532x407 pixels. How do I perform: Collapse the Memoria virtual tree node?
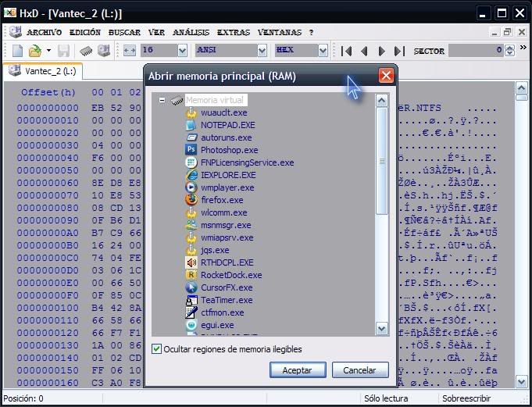(162, 100)
